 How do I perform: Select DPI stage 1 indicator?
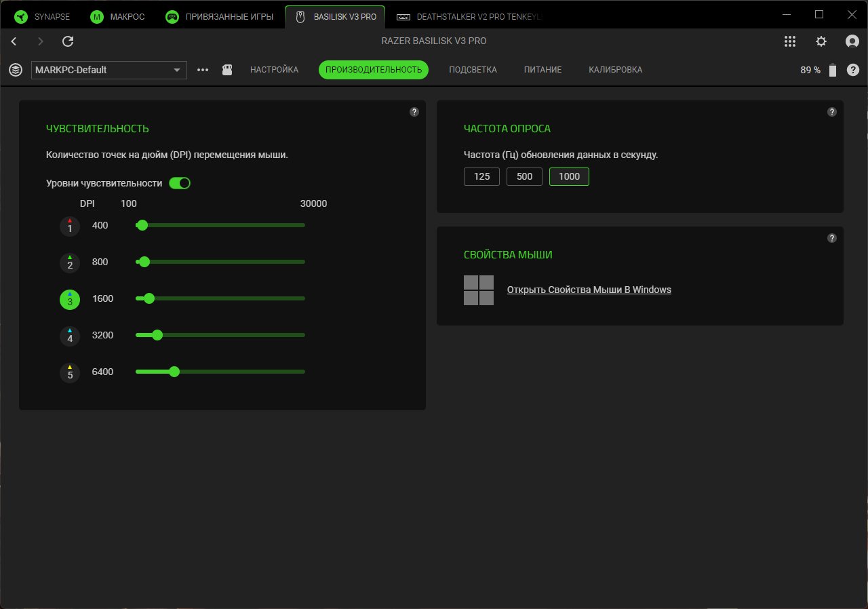pyautogui.click(x=70, y=226)
